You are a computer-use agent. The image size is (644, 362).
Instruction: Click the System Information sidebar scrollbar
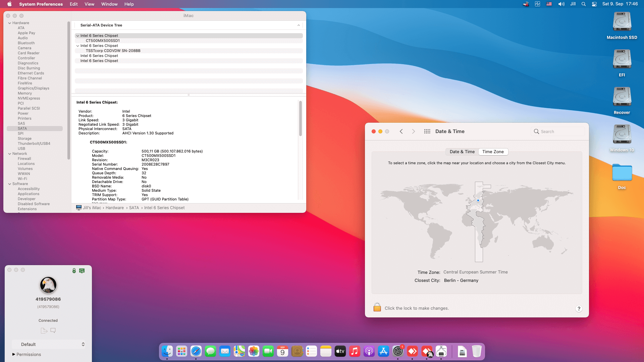(x=69, y=90)
